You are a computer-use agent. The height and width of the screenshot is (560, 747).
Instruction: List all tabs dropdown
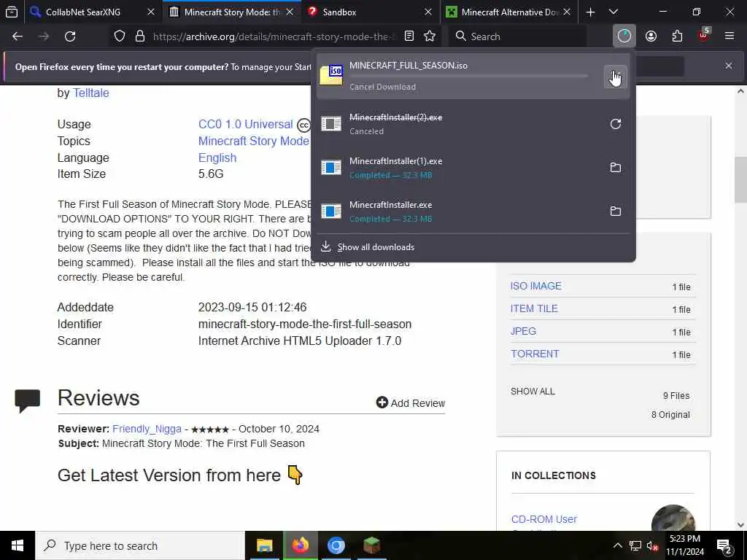pyautogui.click(x=614, y=12)
